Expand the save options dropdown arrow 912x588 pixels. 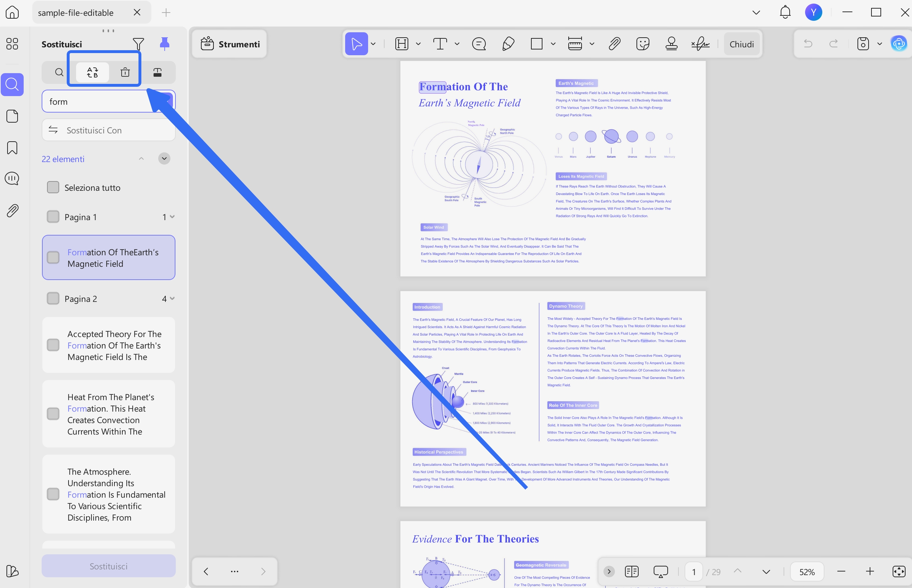[879, 44]
